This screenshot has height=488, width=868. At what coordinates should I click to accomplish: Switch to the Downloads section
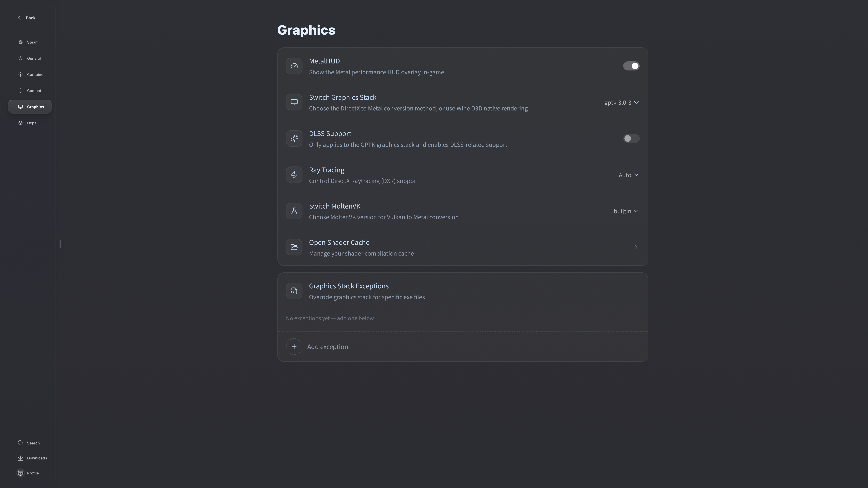pos(32,458)
